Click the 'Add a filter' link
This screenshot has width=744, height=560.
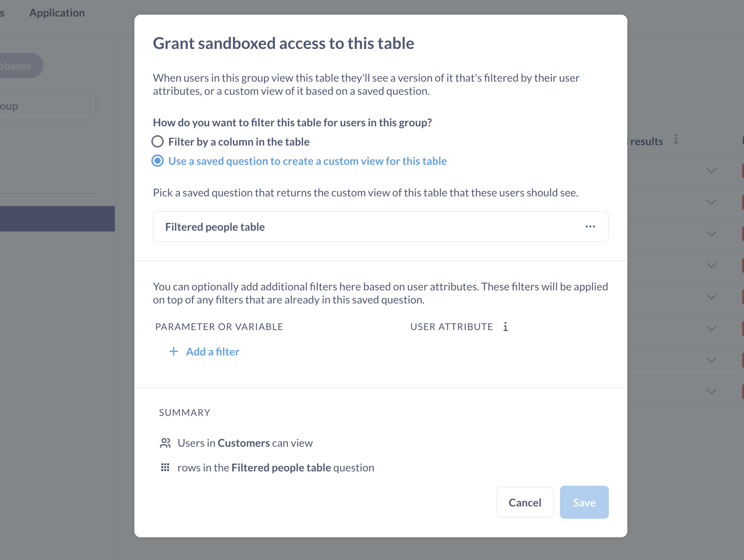coord(213,352)
